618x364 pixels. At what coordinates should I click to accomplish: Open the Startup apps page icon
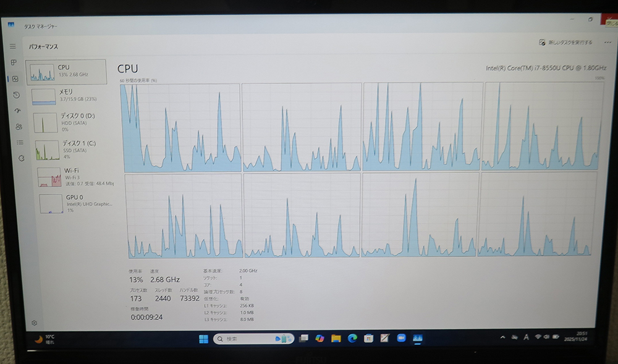(17, 111)
